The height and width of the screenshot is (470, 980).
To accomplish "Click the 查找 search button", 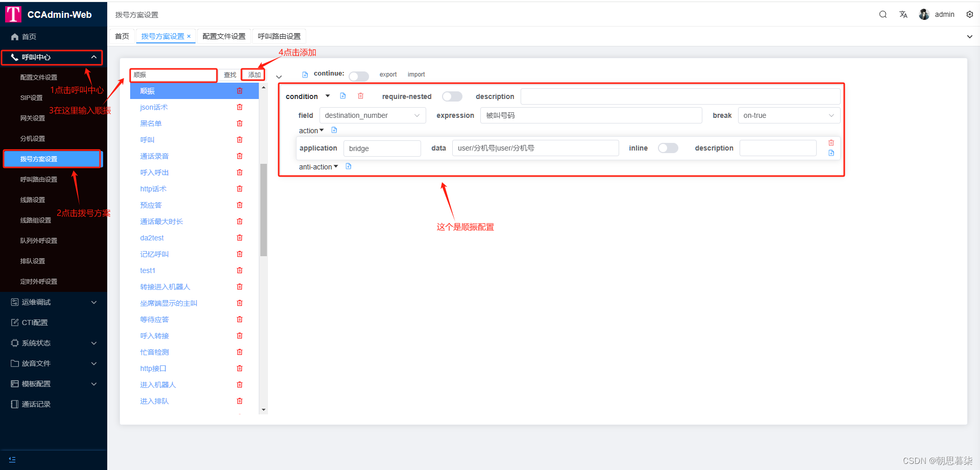I will (230, 75).
